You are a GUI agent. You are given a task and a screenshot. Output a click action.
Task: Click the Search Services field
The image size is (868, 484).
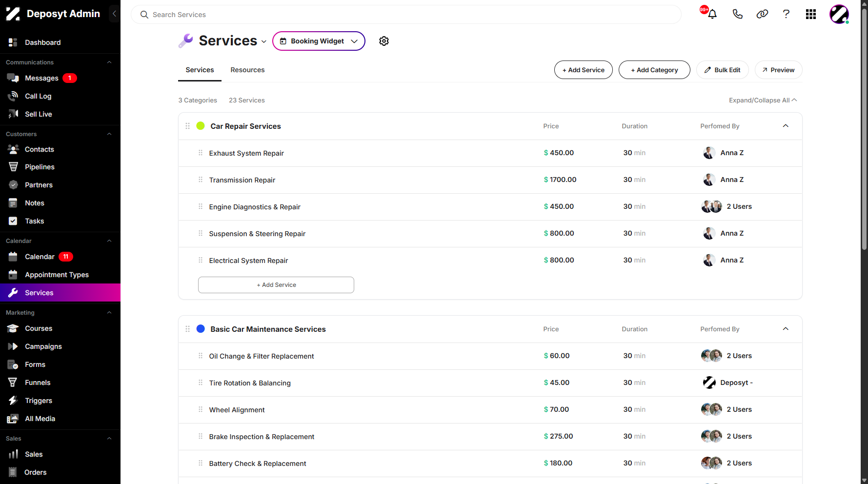pos(406,15)
